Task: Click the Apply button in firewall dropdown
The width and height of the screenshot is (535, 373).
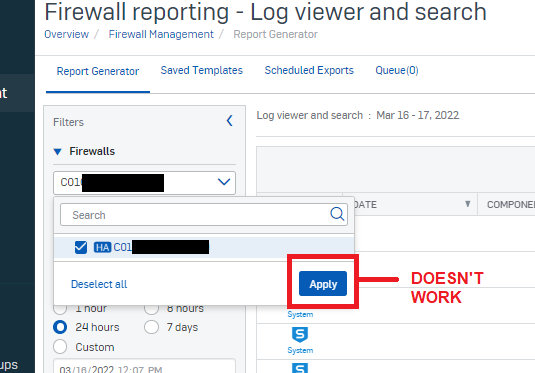Action: point(323,284)
